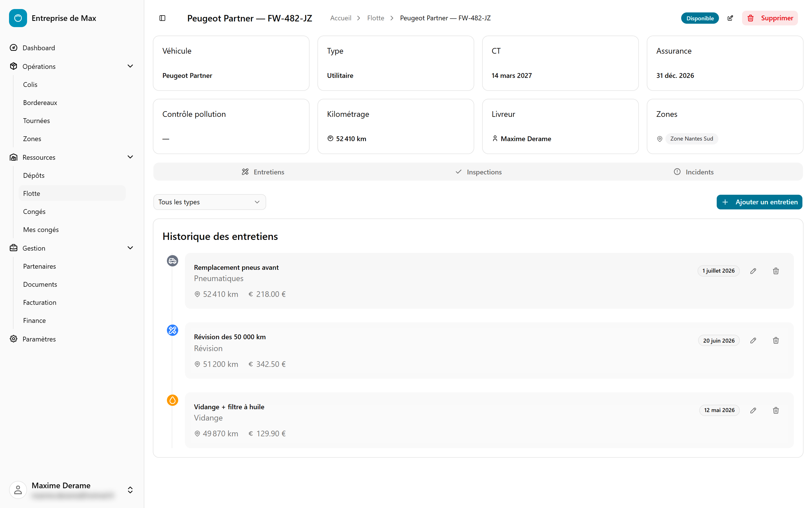Open the Maxime Derame account switcher
This screenshot has width=812, height=508.
click(130, 490)
